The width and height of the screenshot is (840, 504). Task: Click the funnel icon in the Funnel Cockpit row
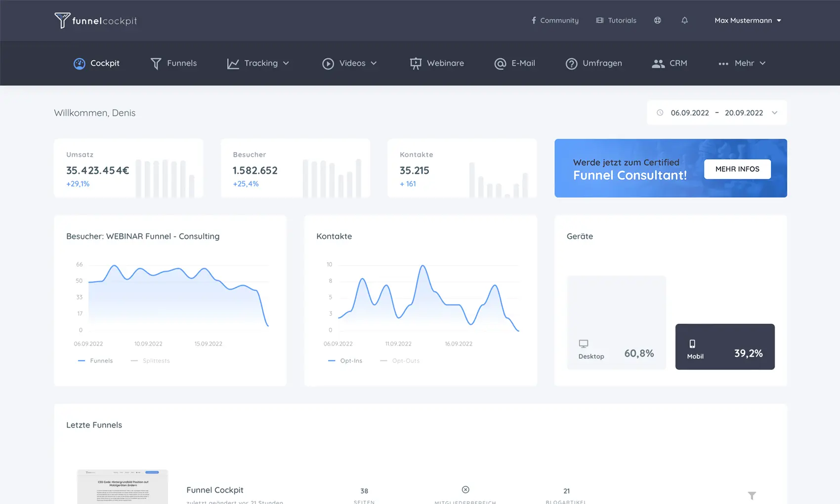point(752,495)
